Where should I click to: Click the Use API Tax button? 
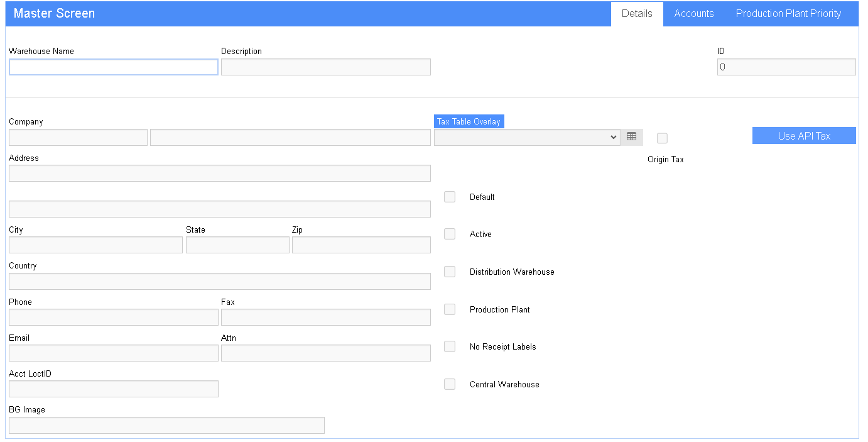click(804, 136)
